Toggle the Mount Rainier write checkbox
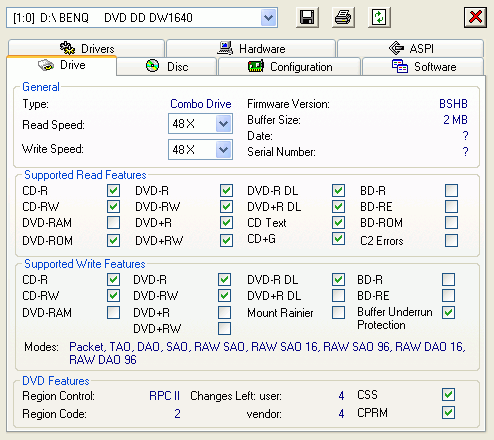 coord(338,312)
